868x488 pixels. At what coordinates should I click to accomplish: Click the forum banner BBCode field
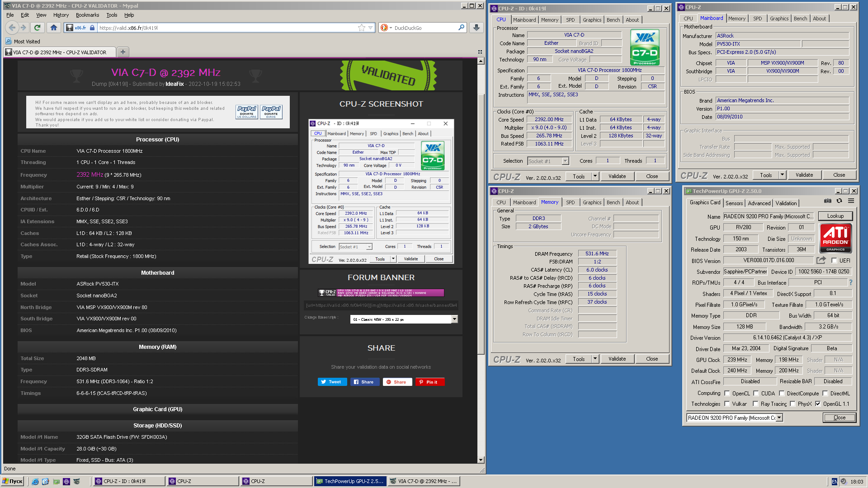point(381,305)
